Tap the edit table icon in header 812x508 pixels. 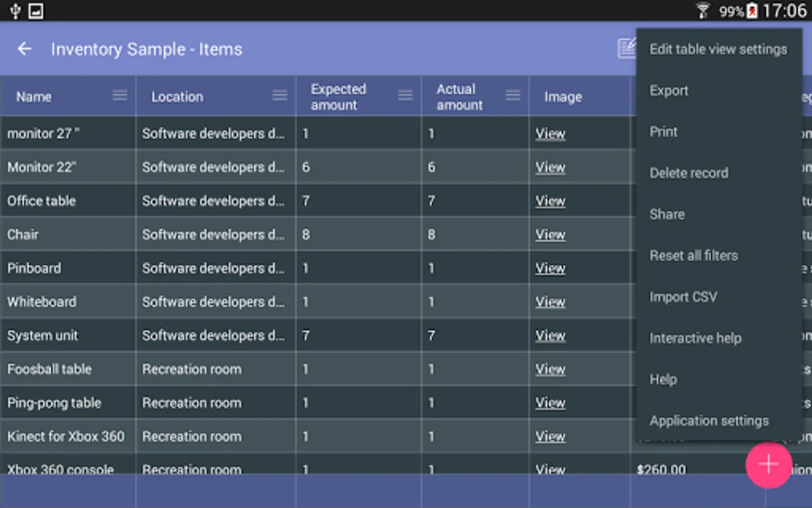point(626,49)
